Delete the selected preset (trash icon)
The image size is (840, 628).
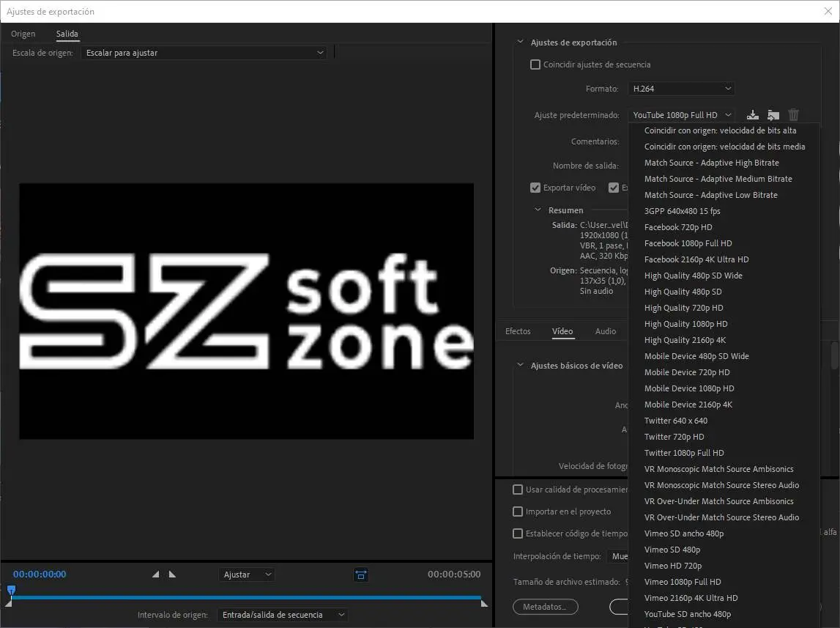point(793,114)
